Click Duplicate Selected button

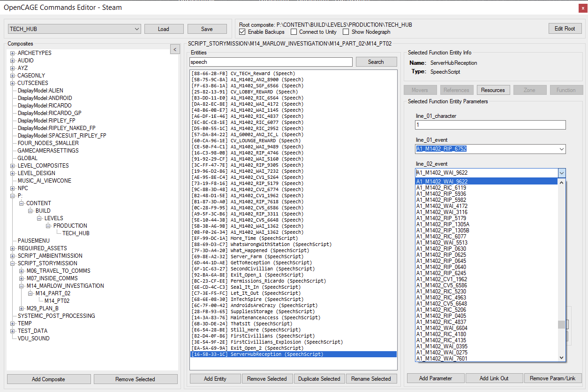point(319,379)
